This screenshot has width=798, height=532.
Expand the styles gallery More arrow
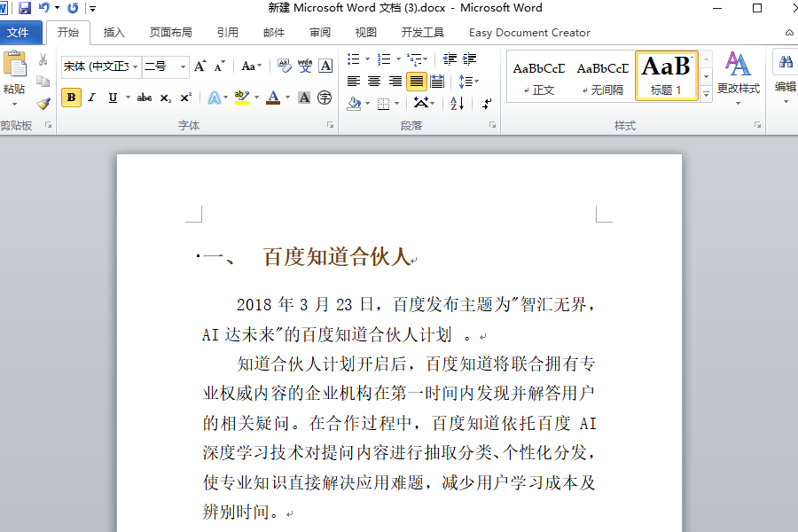pos(707,94)
